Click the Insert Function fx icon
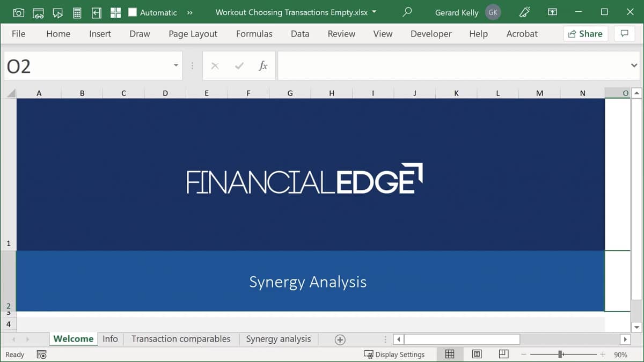This screenshot has width=644, height=362. click(x=263, y=66)
